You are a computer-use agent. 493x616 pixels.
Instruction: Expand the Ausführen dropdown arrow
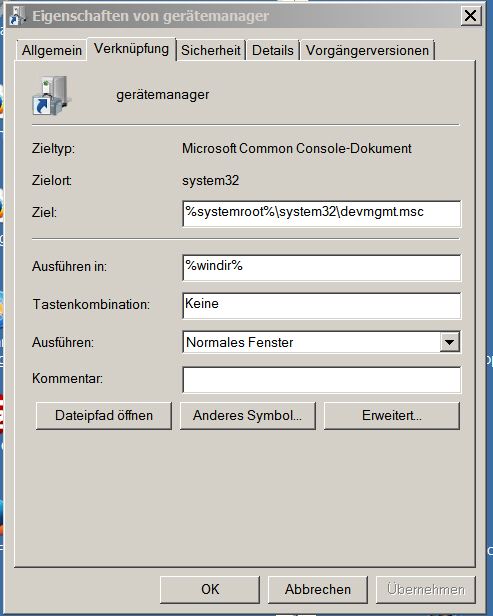449,342
